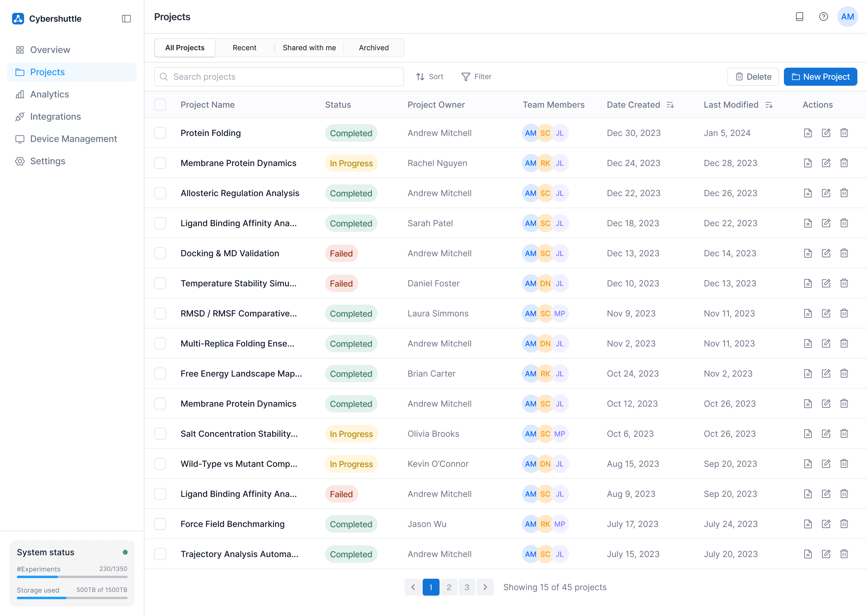Click the Storage used progress bar
867x616 pixels.
coord(72,598)
